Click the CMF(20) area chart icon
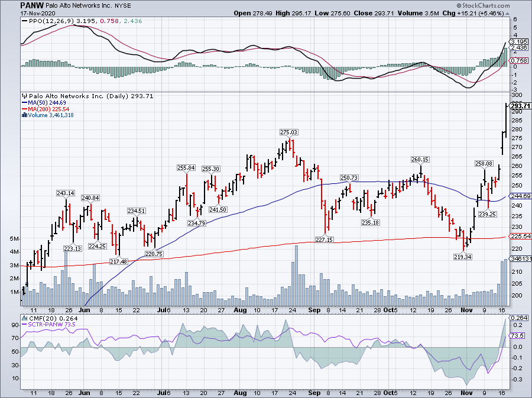Image resolution: width=532 pixels, height=398 pixels. [24, 318]
